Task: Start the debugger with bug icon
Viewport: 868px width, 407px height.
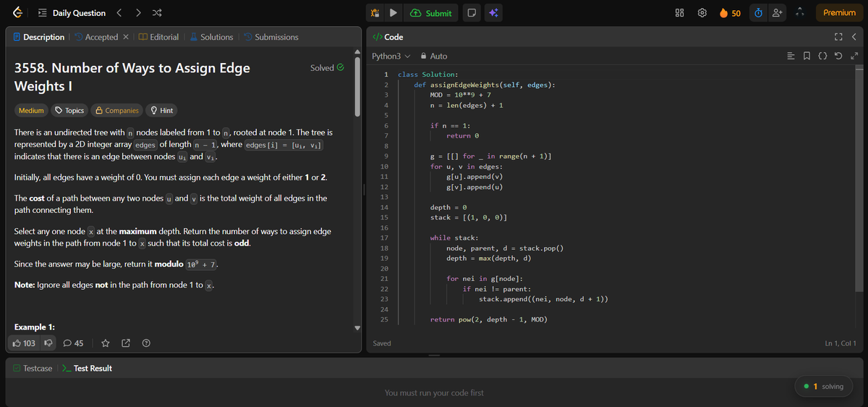Action: pyautogui.click(x=375, y=13)
